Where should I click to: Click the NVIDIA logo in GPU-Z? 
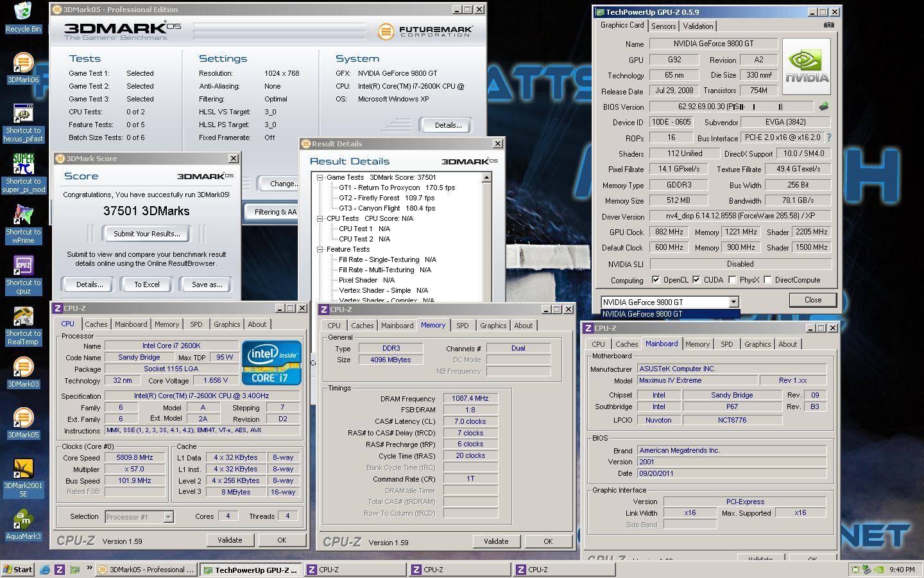pyautogui.click(x=807, y=67)
